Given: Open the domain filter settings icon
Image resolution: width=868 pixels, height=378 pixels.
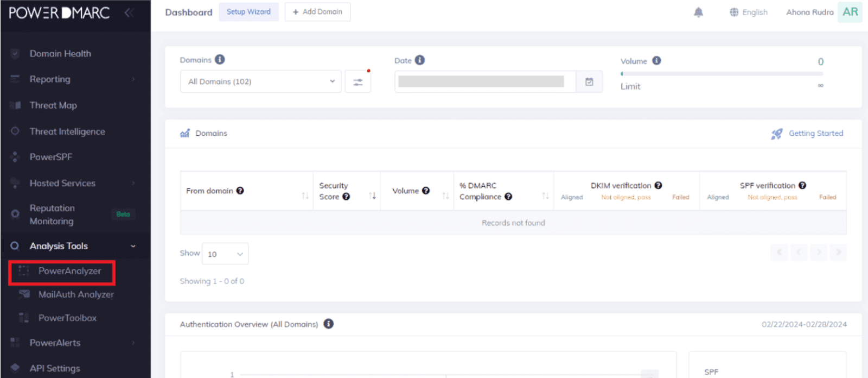Looking at the screenshot, I should tap(358, 82).
